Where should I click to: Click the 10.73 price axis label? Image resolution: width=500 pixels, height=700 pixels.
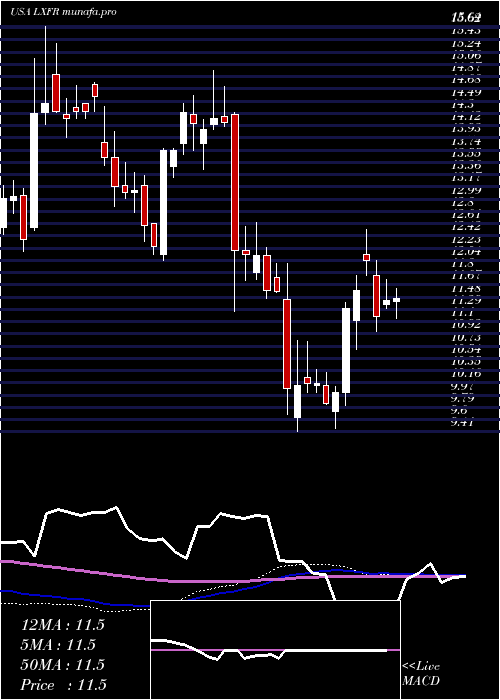(467, 338)
